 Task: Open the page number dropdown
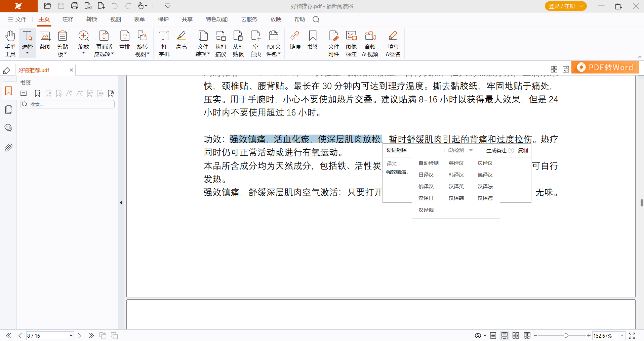pos(71,336)
